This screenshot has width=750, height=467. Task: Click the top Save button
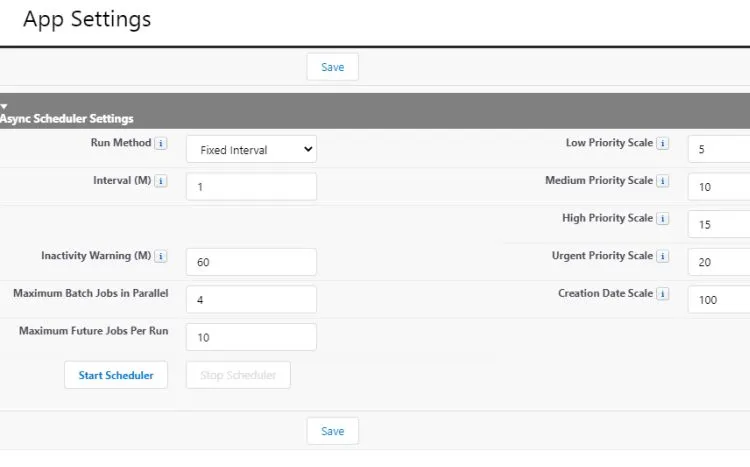pyautogui.click(x=332, y=67)
